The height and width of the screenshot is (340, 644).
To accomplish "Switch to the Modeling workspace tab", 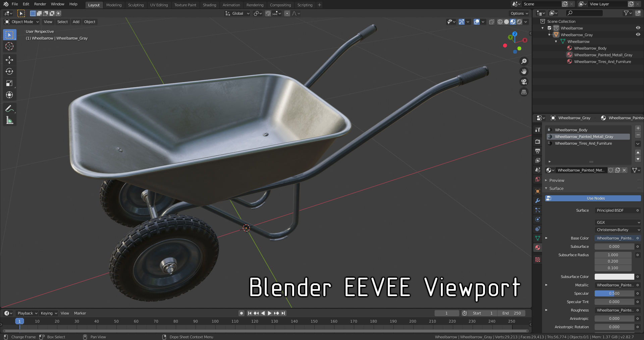I will [114, 5].
